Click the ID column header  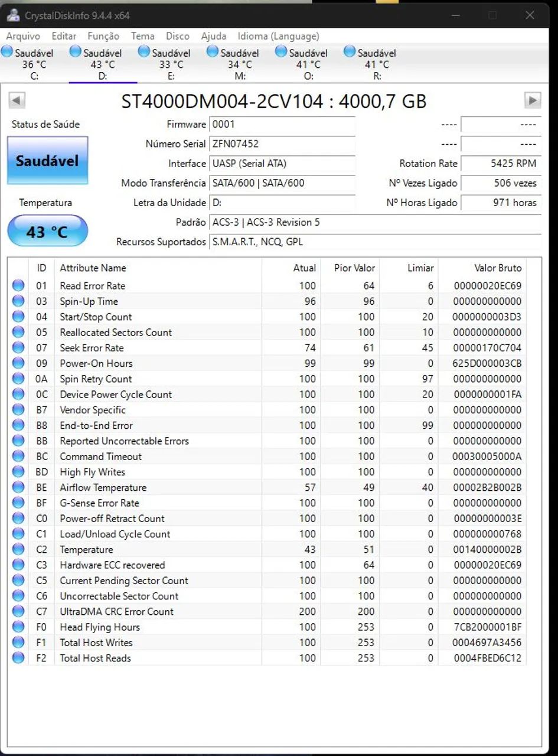tap(41, 268)
